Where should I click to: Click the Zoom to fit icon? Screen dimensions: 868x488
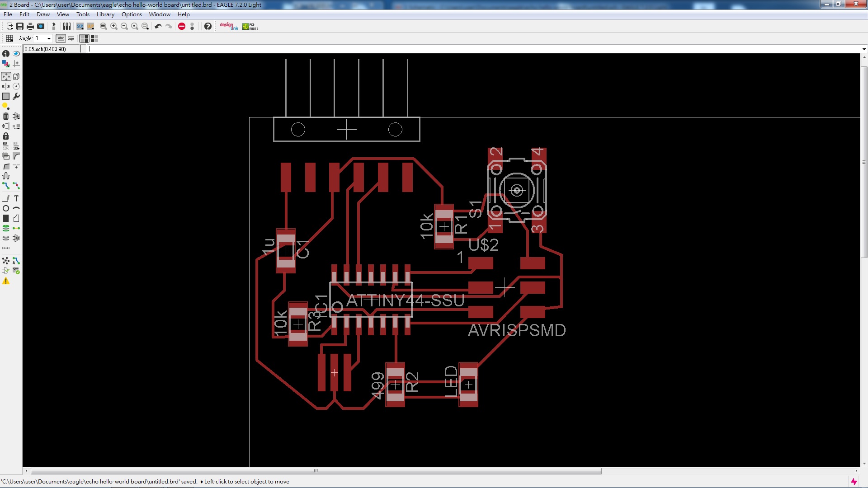pos(104,26)
